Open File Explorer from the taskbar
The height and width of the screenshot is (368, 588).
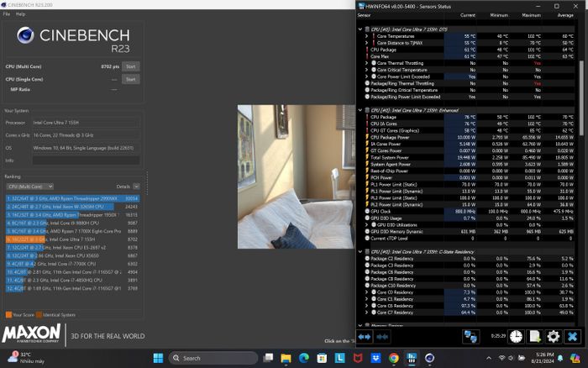pos(286,358)
